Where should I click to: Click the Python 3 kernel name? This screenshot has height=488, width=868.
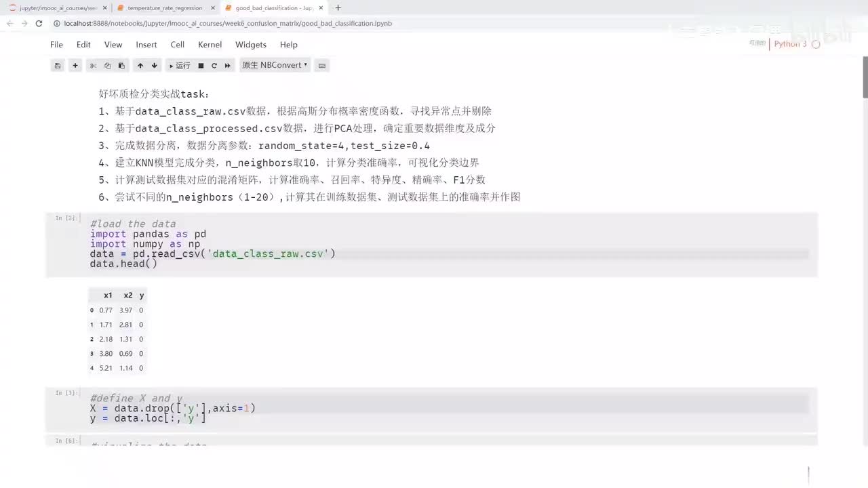791,44
